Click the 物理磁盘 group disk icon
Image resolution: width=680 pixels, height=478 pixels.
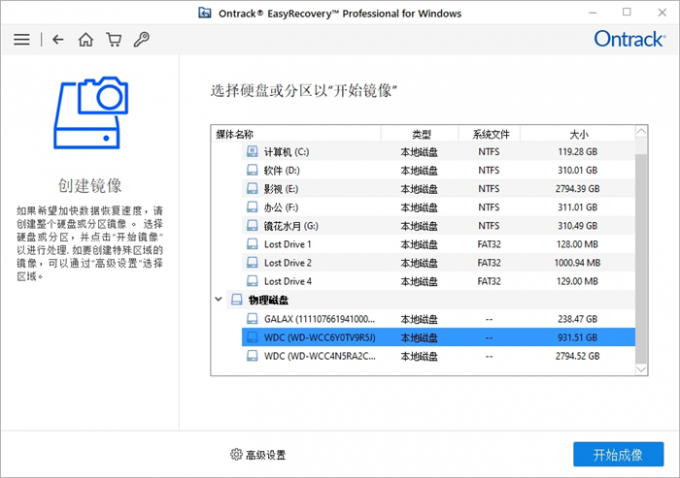coord(236,300)
